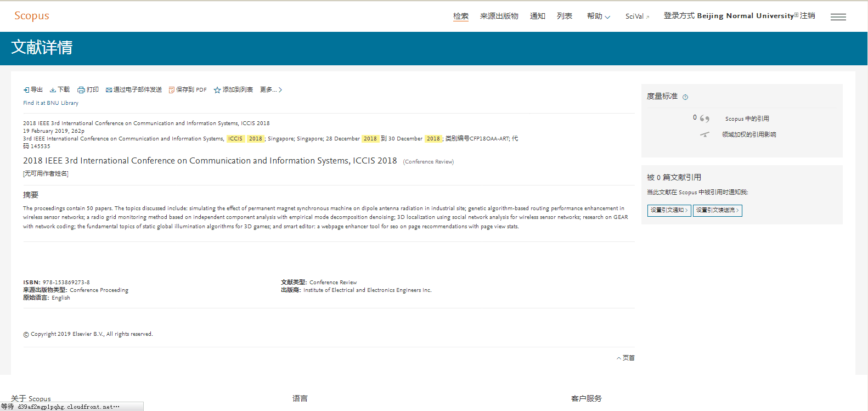868x411 pixels.
Task: Click the 摘要 abstract heading
Action: [31, 195]
